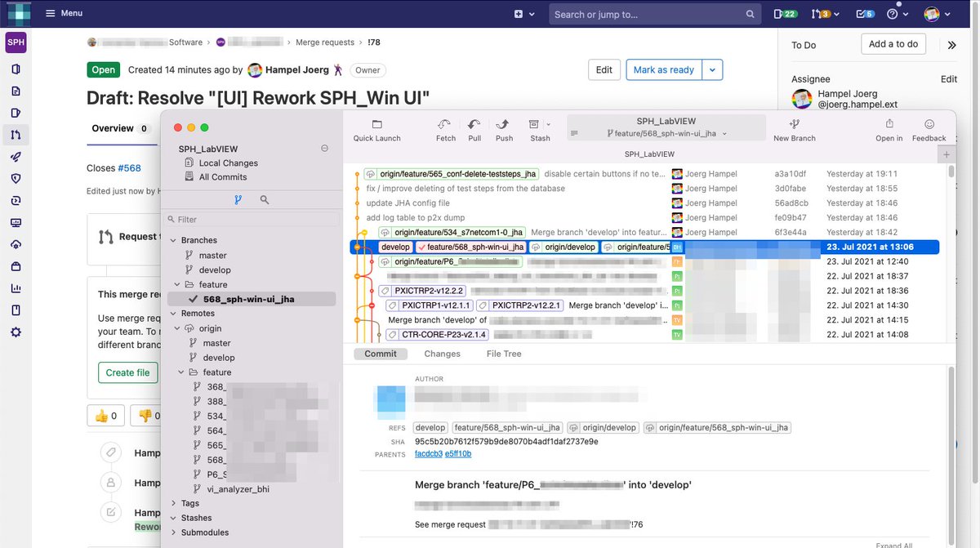Click the SPH project avatar in sidebar

point(16,42)
